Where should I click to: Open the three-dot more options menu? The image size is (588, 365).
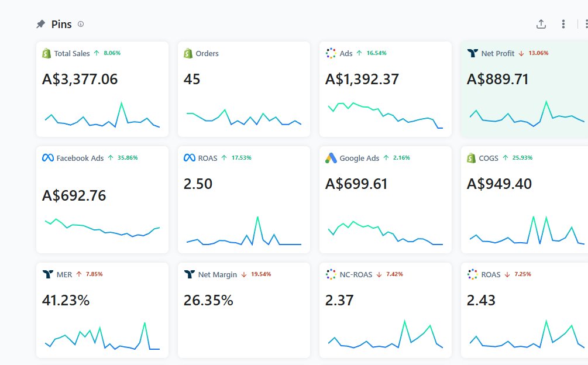[x=563, y=24]
